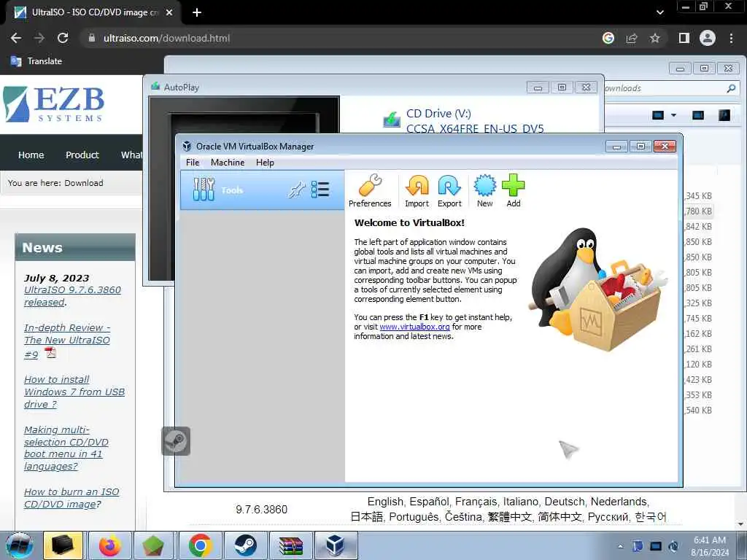
Task: Click the share page icon
Action: tap(632, 38)
